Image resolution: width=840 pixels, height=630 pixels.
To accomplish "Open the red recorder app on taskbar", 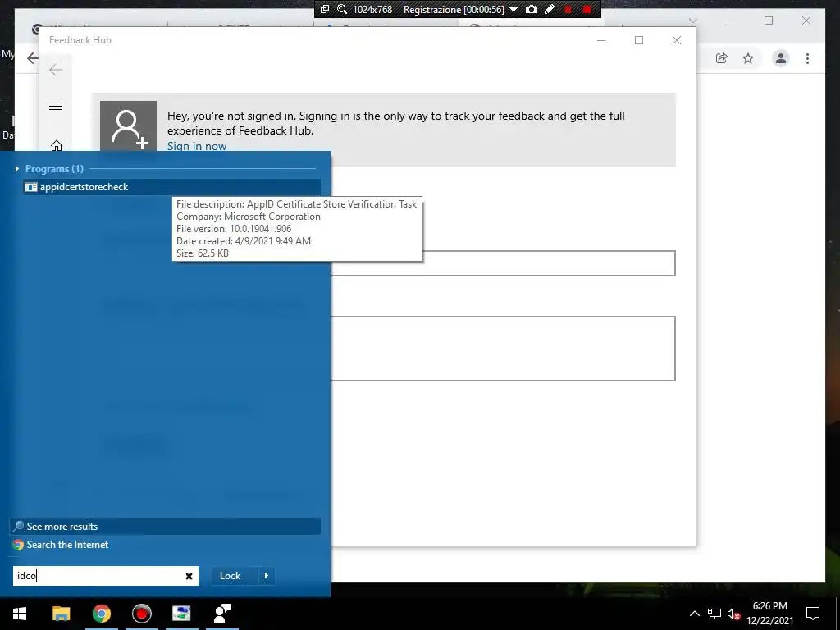I will [x=142, y=614].
